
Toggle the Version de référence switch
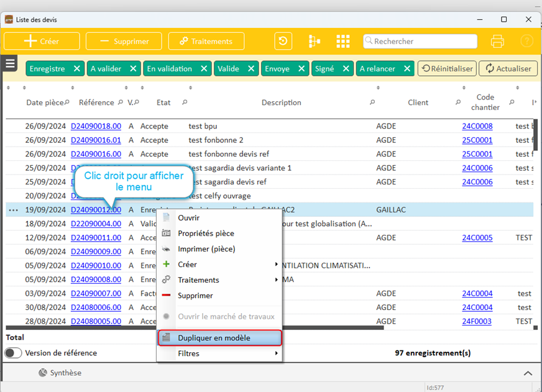[x=14, y=353]
